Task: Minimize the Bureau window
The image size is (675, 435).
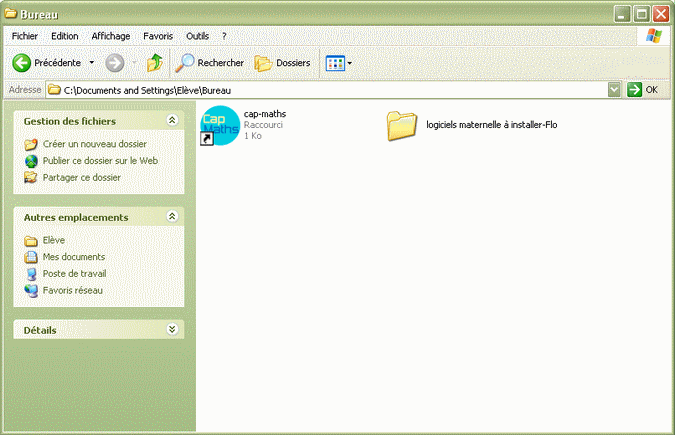Action: (622, 14)
